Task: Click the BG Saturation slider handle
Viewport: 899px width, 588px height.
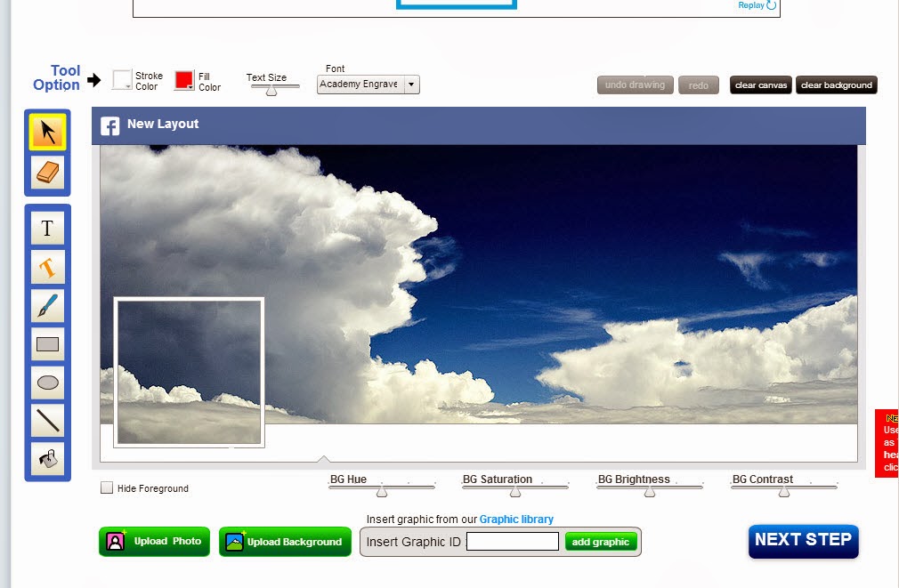Action: click(x=515, y=491)
